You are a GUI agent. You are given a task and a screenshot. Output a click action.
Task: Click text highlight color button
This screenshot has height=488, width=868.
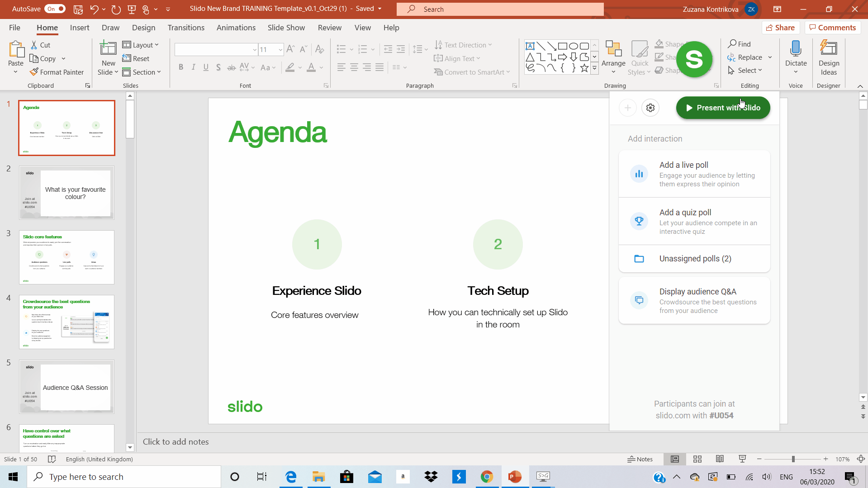click(x=290, y=67)
